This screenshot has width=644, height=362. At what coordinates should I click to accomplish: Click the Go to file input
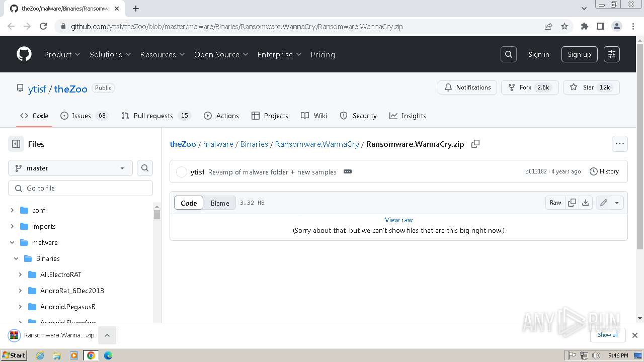pos(80,188)
